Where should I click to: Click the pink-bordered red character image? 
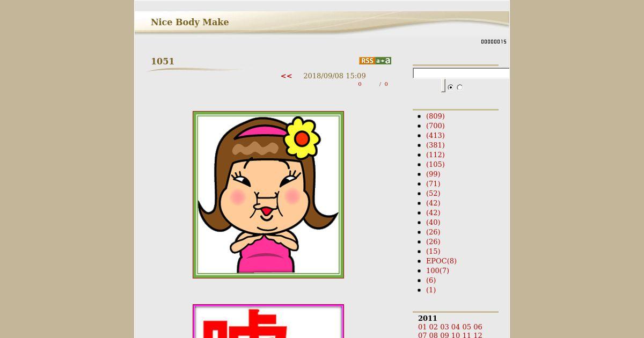pos(268,321)
